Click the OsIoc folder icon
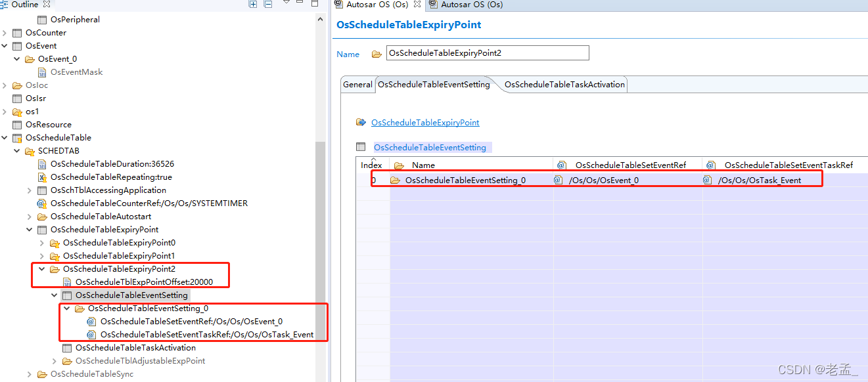Image resolution: width=868 pixels, height=382 pixels. click(x=18, y=85)
